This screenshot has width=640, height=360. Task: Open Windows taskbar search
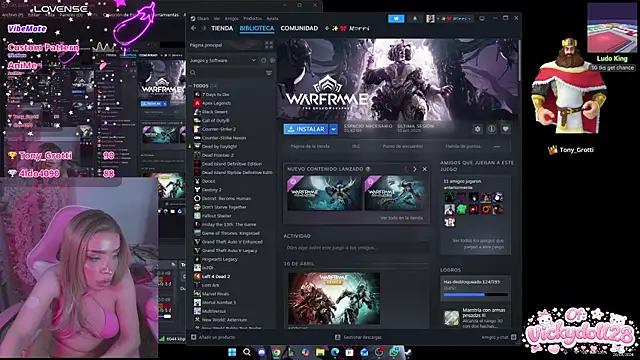click(247, 352)
